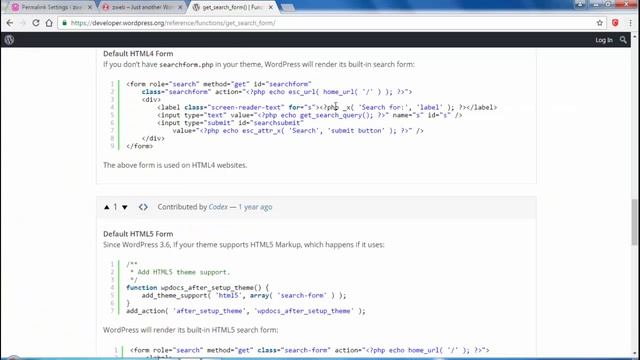640x360 pixels.
Task: View the secure padlock site info
Action: (64, 23)
